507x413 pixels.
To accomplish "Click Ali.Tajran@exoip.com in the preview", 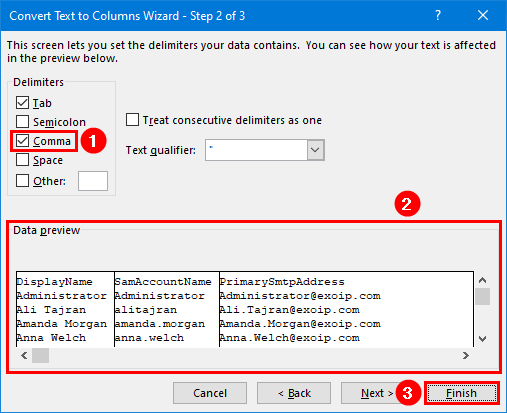I will tap(290, 310).
